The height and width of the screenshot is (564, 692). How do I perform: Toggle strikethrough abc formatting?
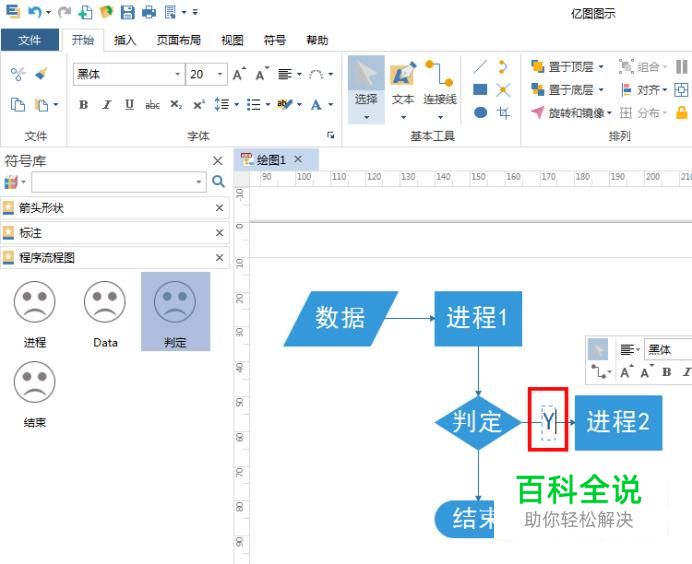point(152,105)
